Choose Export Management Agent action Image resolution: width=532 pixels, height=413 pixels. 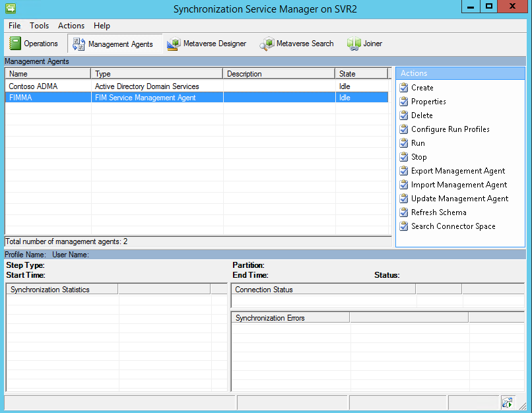point(458,171)
